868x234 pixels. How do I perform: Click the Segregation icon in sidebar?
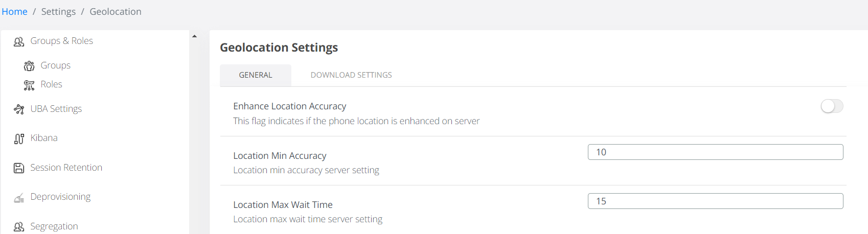click(19, 227)
